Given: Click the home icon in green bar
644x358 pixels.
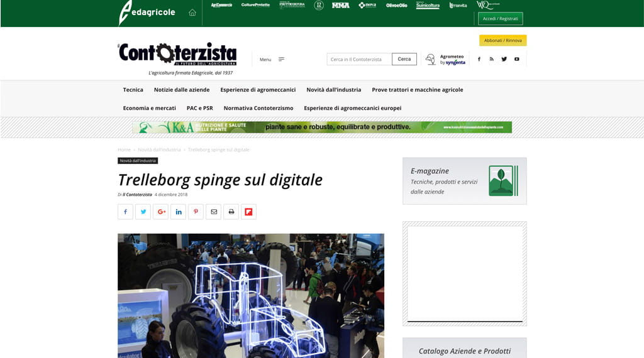Looking at the screenshot, I should click(192, 13).
